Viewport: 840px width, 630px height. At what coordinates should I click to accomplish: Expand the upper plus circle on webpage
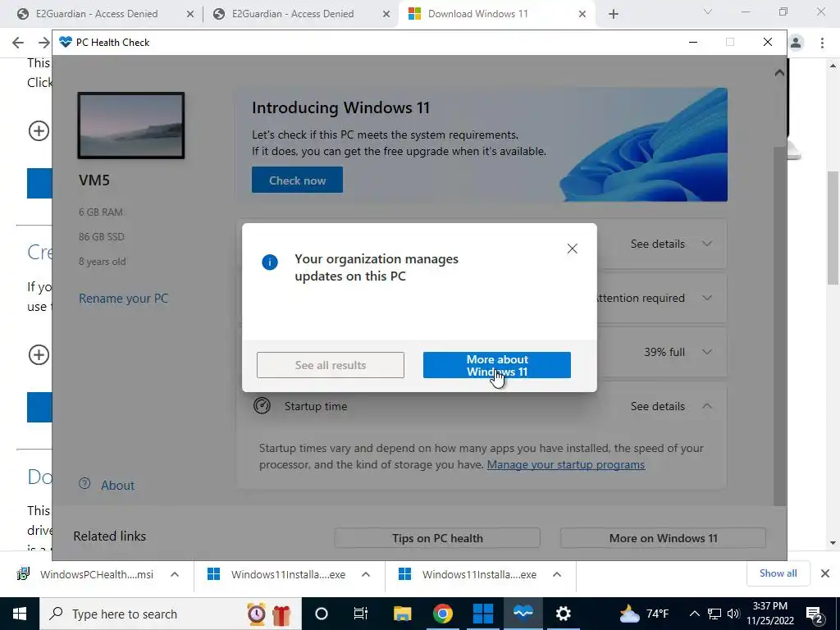pyautogui.click(x=39, y=130)
